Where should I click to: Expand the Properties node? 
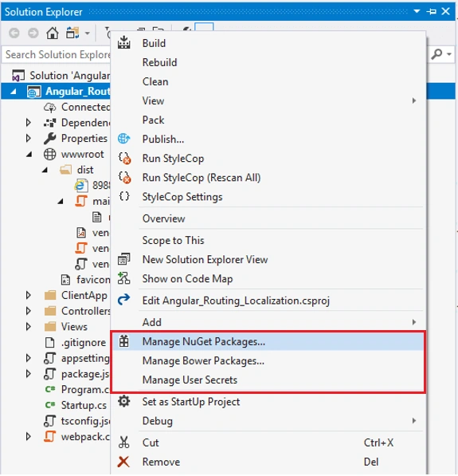click(x=28, y=139)
